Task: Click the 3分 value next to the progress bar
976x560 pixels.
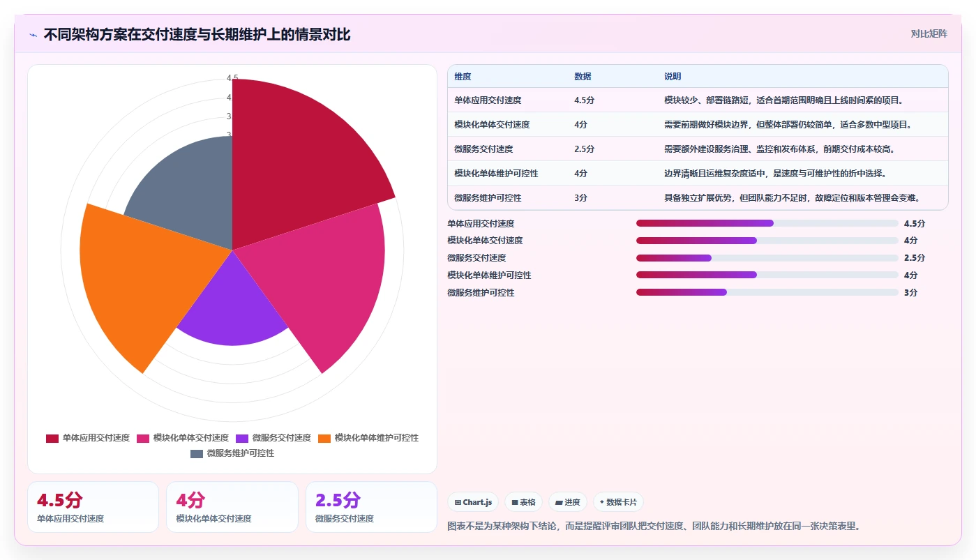Action: [x=910, y=293]
